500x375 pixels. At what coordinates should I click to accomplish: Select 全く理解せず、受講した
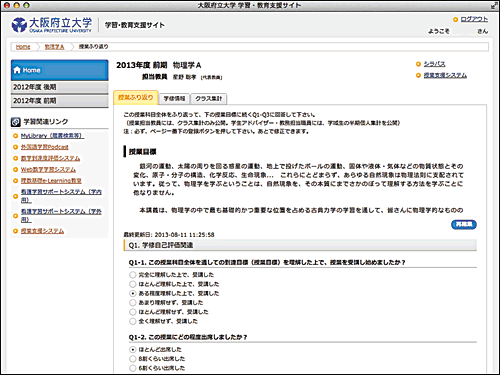click(133, 321)
